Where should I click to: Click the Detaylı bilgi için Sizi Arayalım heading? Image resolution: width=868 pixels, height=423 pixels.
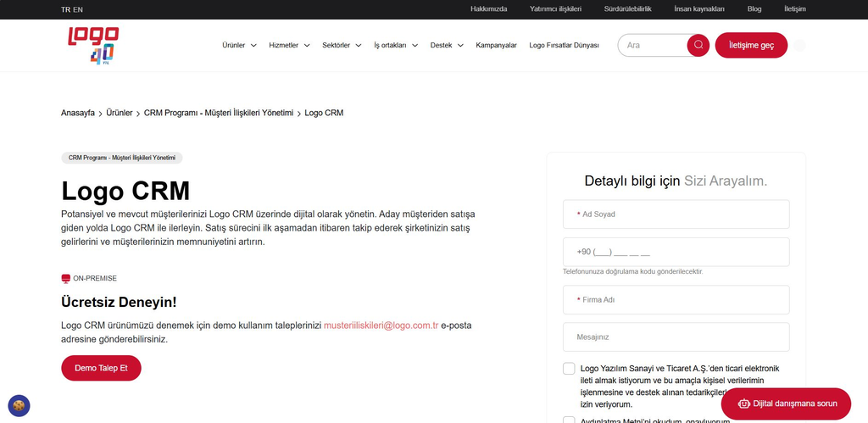pyautogui.click(x=676, y=181)
